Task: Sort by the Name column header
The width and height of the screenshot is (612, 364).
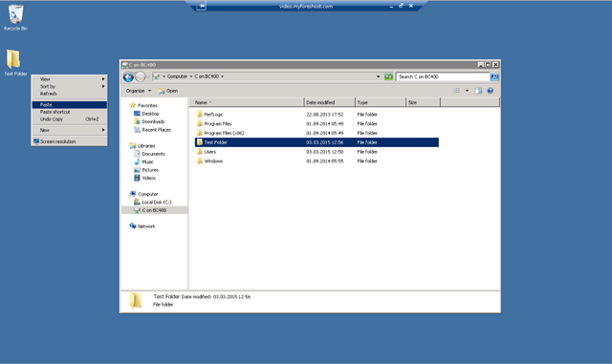Action: point(247,102)
